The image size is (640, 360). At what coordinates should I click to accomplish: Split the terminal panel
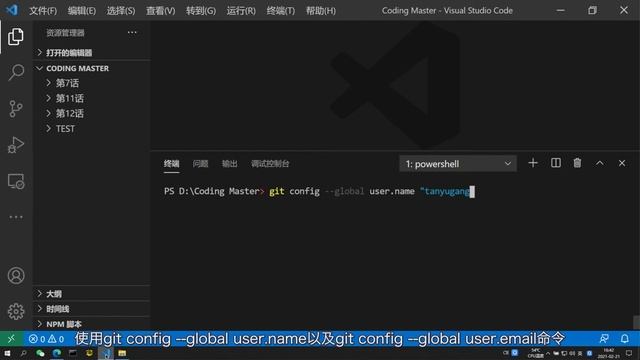tap(556, 163)
